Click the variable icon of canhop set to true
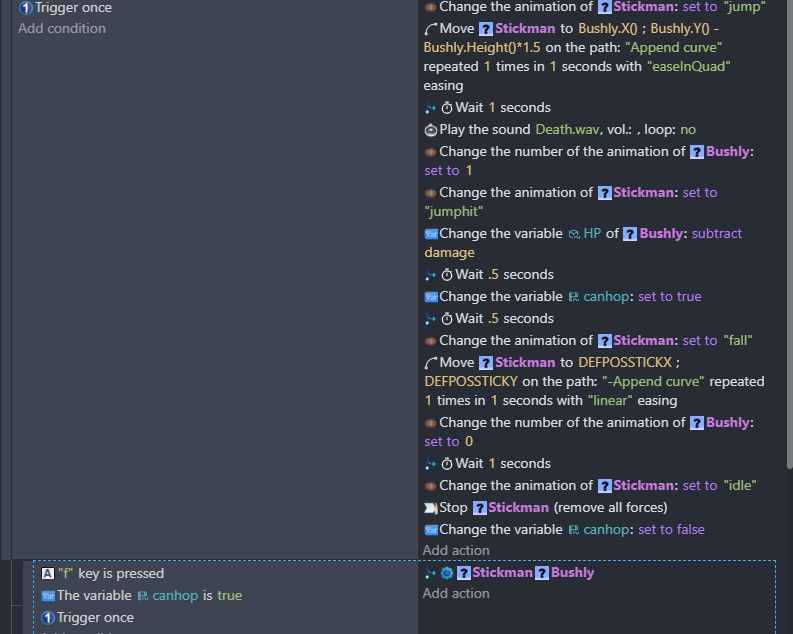The height and width of the screenshot is (634, 793). pyautogui.click(x=431, y=297)
